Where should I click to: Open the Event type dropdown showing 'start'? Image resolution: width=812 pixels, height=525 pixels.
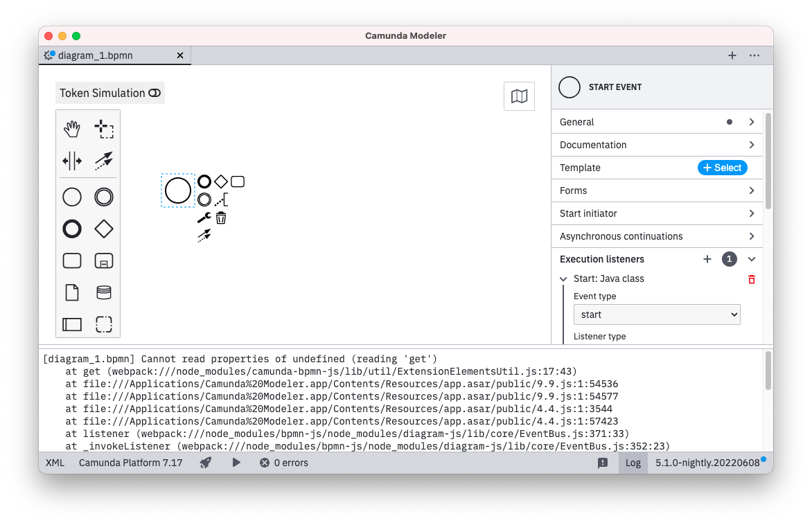pos(656,314)
